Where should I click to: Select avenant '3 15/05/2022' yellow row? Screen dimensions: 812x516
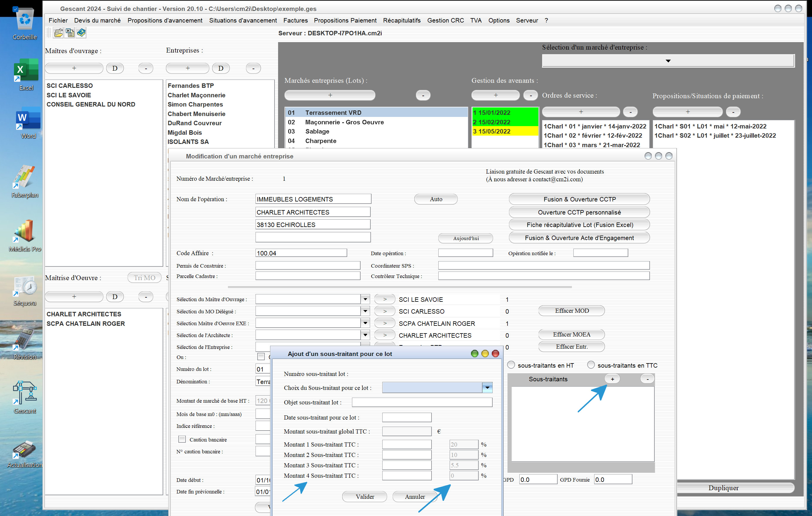[x=505, y=131]
